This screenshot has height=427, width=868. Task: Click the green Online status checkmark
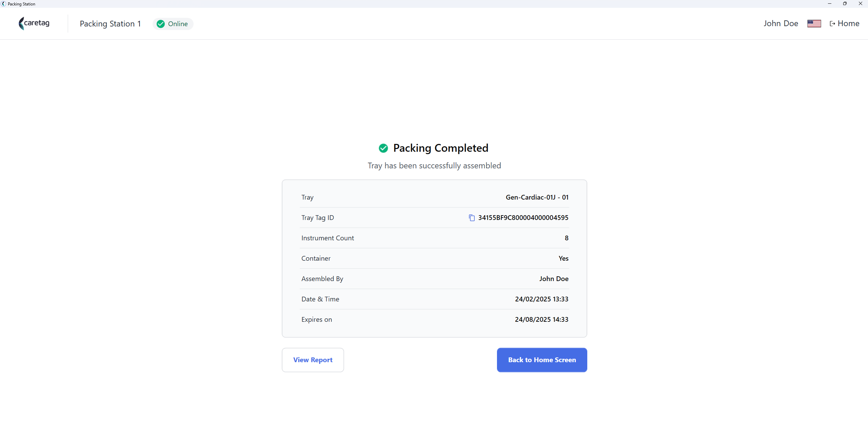click(x=161, y=24)
